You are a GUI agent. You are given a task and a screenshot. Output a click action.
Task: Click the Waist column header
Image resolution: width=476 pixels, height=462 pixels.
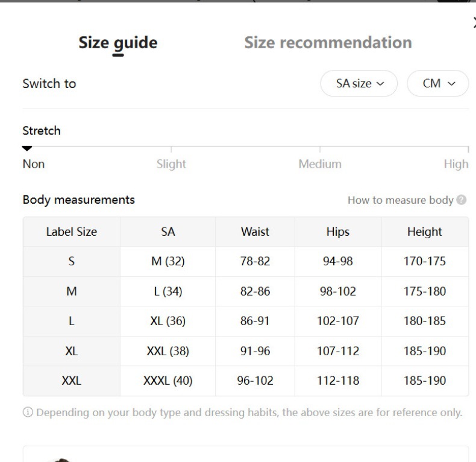255,232
